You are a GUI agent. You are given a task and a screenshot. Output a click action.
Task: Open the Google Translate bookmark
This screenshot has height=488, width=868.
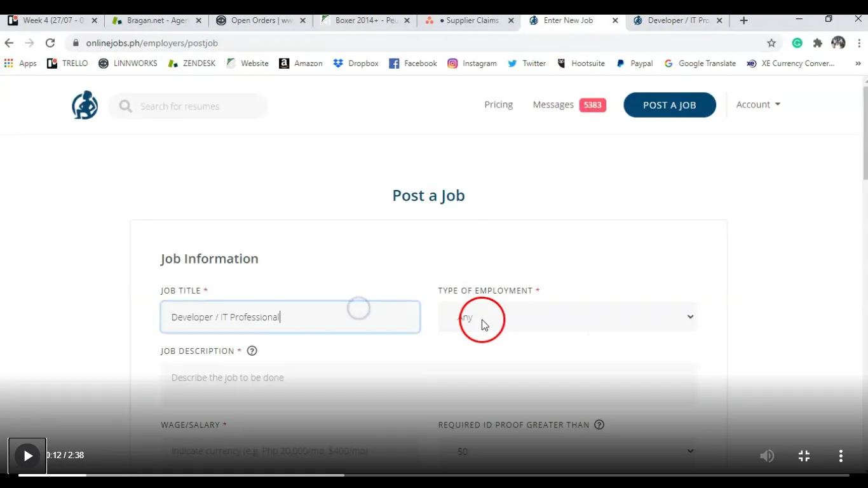(x=700, y=64)
